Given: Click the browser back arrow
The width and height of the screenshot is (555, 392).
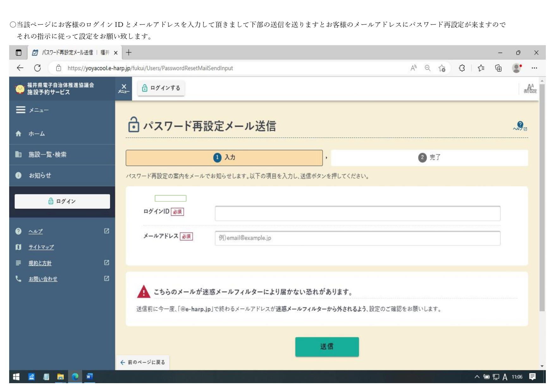Looking at the screenshot, I should [20, 68].
